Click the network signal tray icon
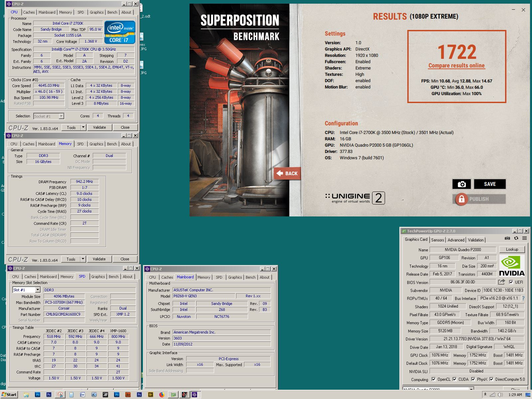 (x=492, y=395)
